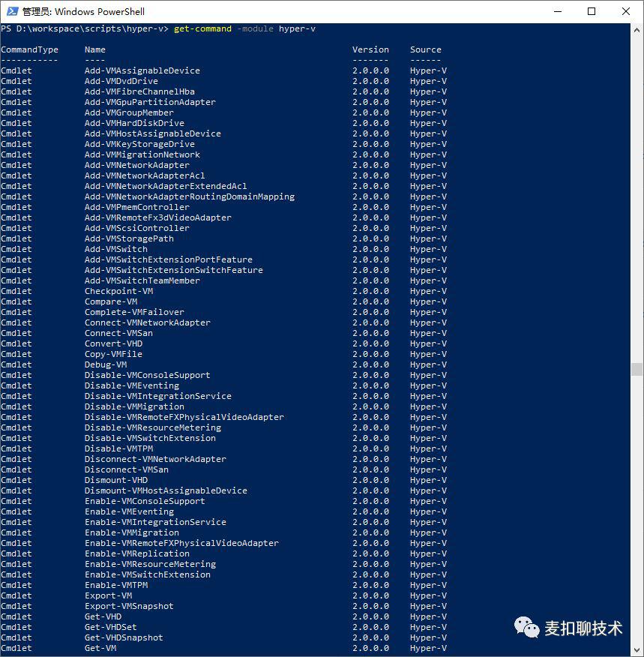Click the Debug-VM cmdlet name

tap(106, 364)
